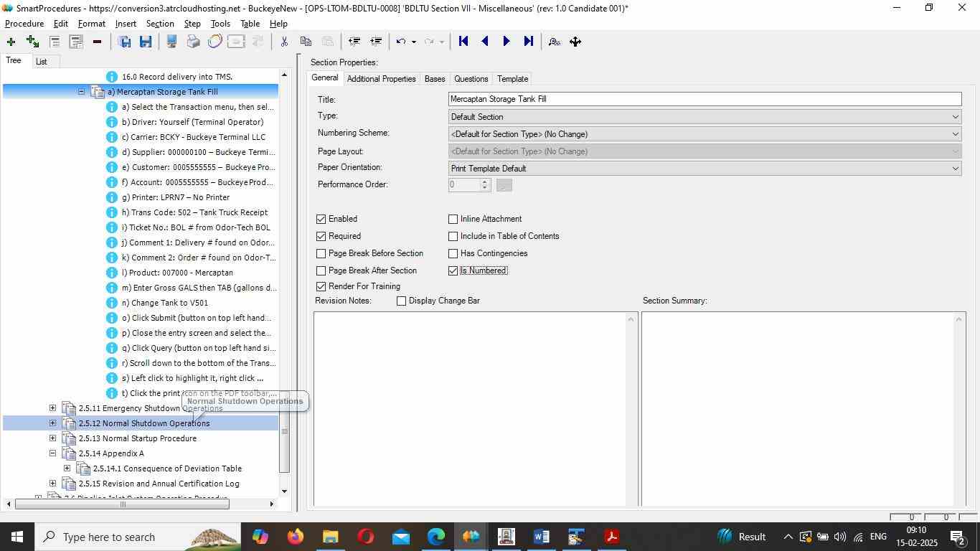Open File Explorer from the taskbar

coord(330,537)
